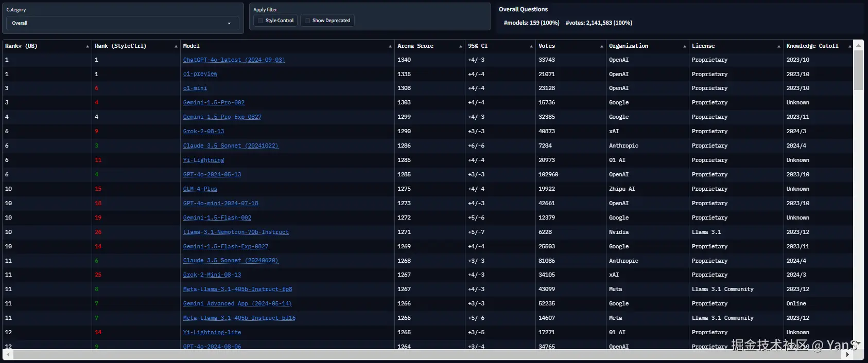Screen dimensions: 868x363
Task: Select the Llama 3.1 license cell for Nvidia
Action: pyautogui.click(x=706, y=232)
